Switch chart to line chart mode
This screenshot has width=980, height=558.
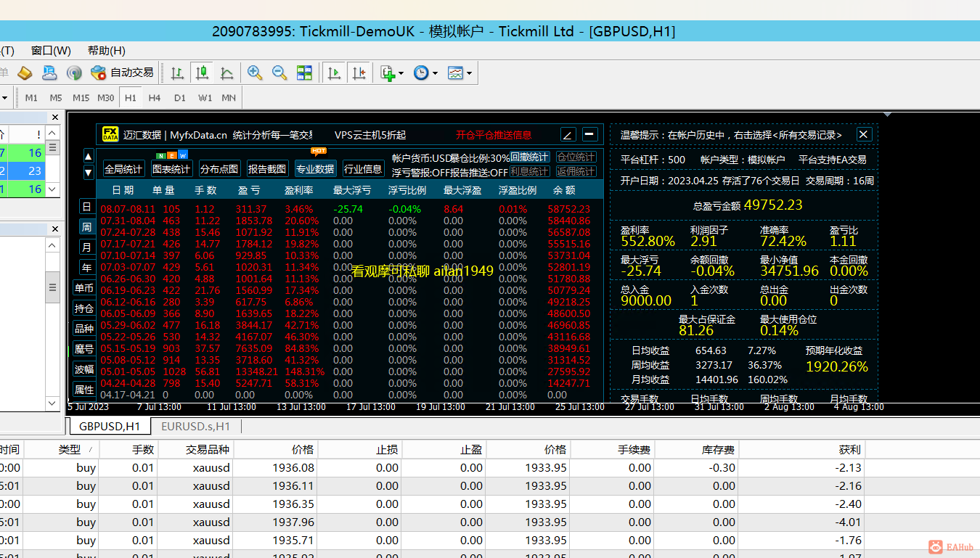click(226, 73)
